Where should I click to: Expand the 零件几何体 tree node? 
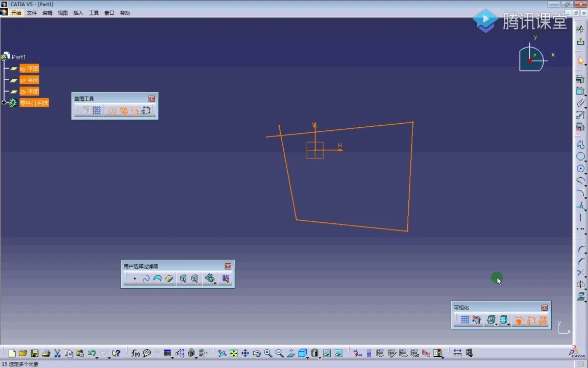pyautogui.click(x=4, y=103)
